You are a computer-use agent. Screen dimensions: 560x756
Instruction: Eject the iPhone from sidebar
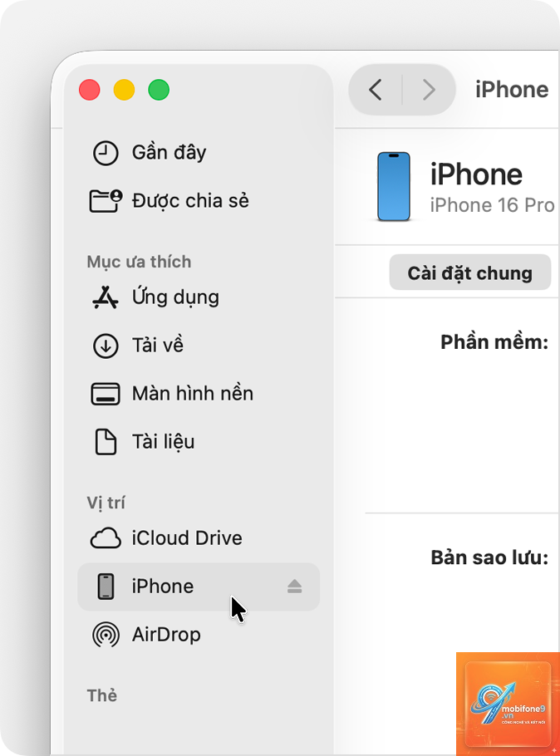pyautogui.click(x=294, y=587)
